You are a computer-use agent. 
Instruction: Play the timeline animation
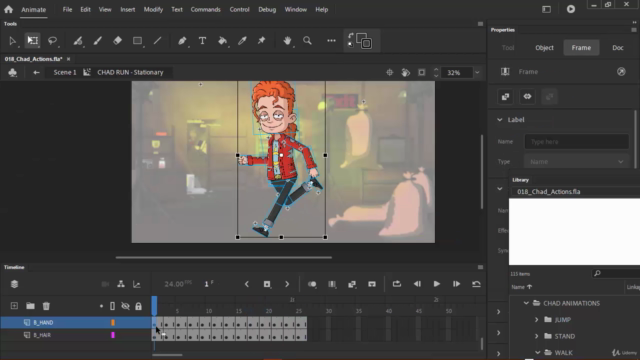(x=436, y=284)
